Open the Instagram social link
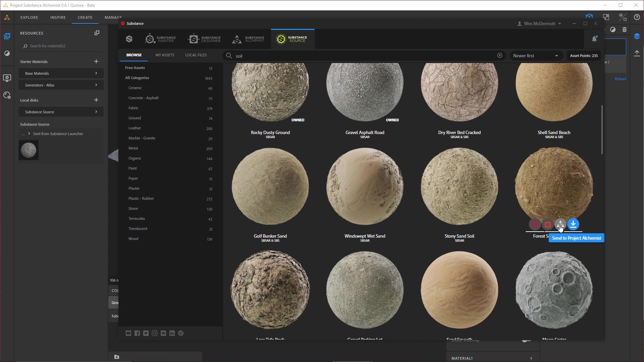The image size is (644, 362). [155, 333]
